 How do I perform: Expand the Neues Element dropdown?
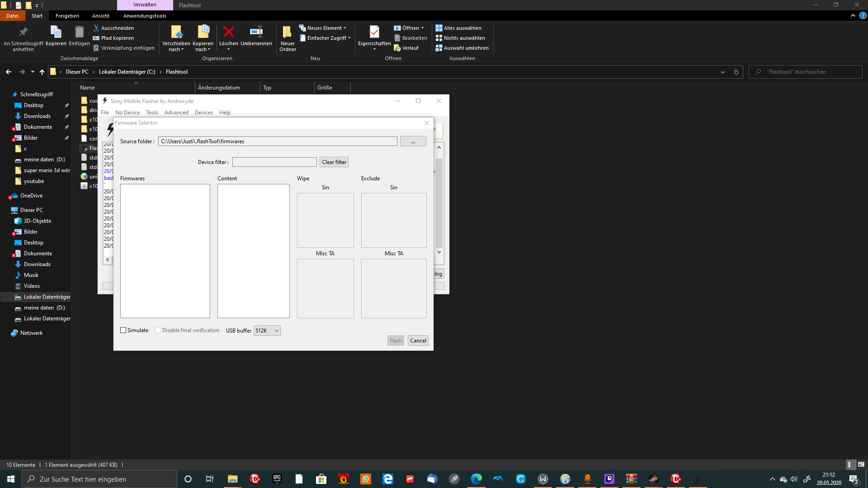point(322,28)
